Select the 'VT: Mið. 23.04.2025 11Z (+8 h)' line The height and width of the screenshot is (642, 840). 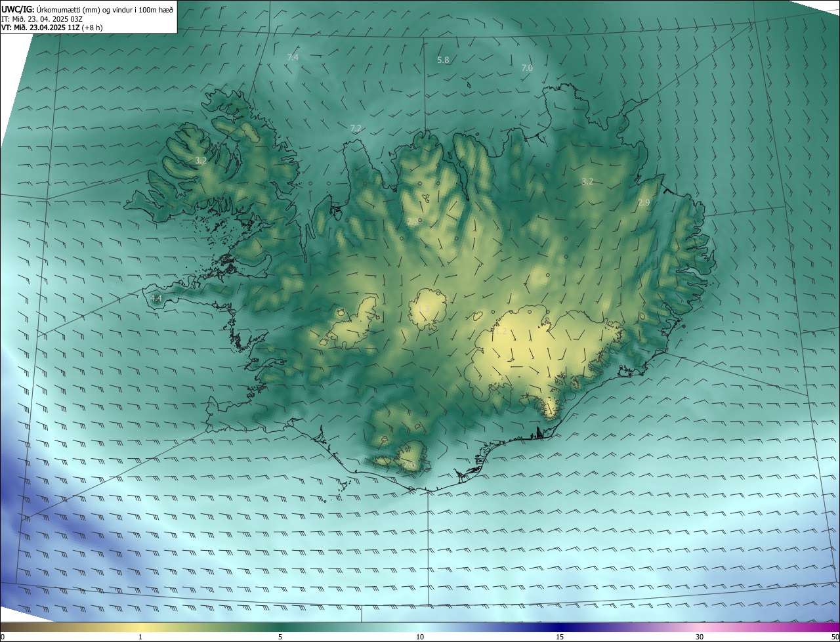coord(52,28)
